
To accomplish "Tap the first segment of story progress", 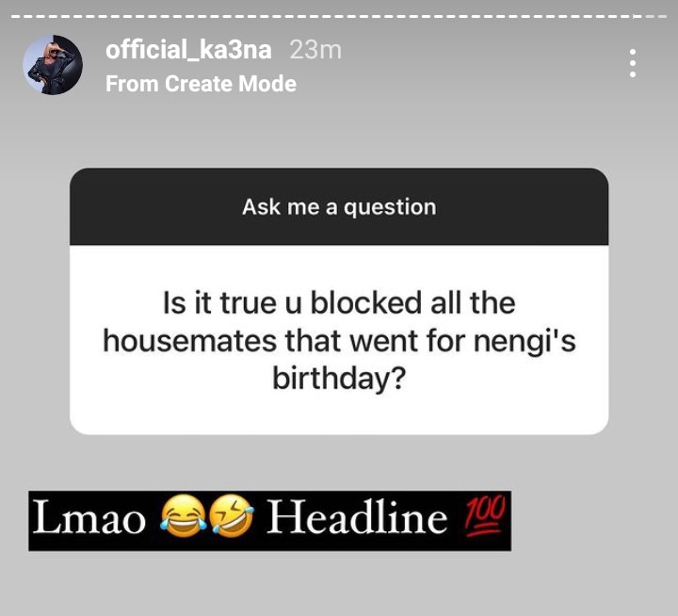I will pyautogui.click(x=15, y=16).
